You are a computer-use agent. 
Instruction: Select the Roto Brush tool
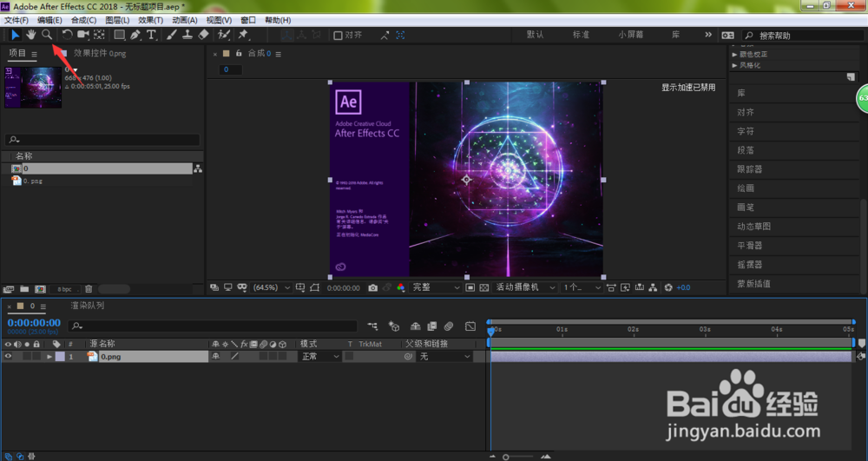224,35
